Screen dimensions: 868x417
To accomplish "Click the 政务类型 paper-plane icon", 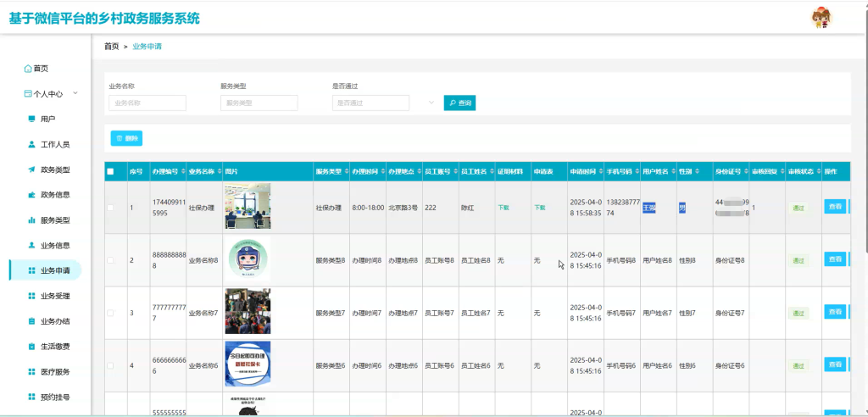I will click(x=31, y=170).
